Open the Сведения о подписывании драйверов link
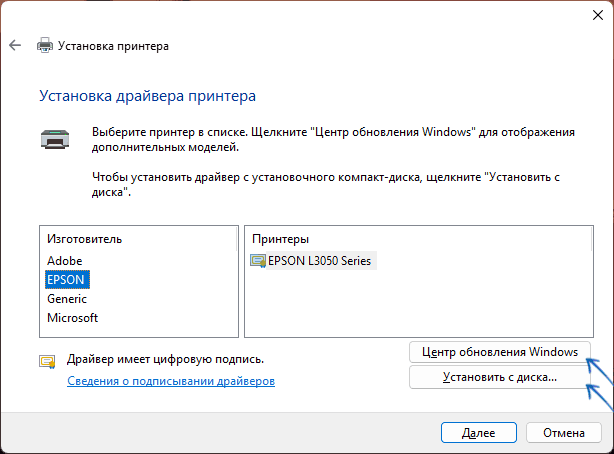 170,381
